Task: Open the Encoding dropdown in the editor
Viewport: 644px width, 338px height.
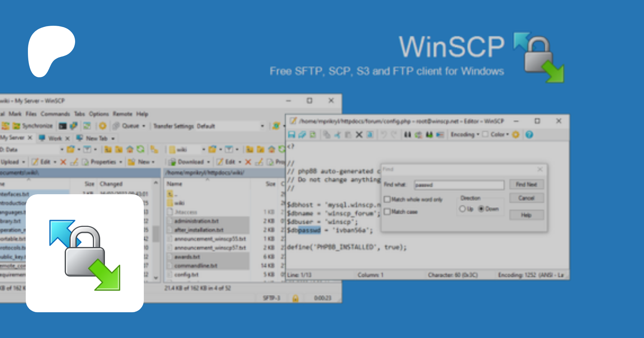Action: point(465,134)
